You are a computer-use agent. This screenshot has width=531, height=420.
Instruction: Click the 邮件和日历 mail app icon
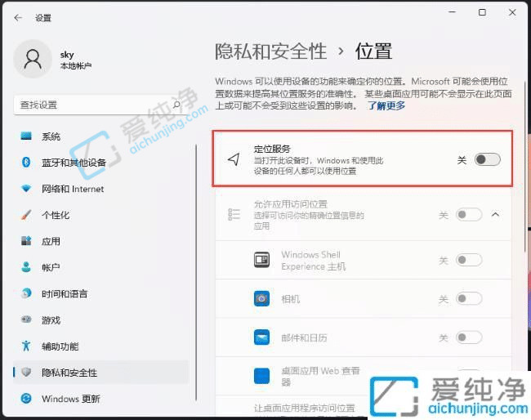(x=261, y=337)
